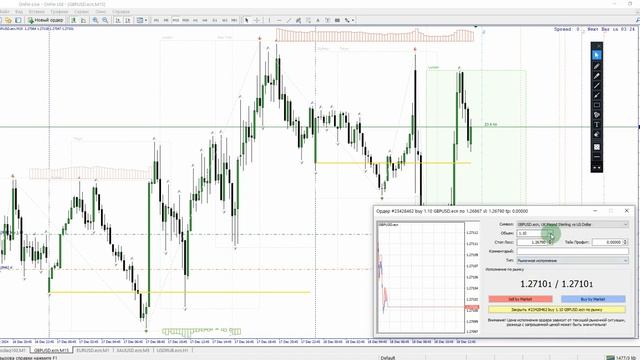Switch to the XAUUSD.ecn chart tab
This screenshot has width=640, height=360.
coord(133,351)
